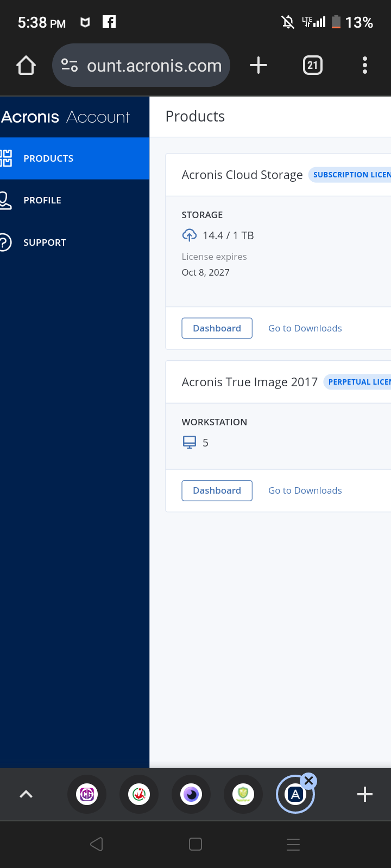The height and width of the screenshot is (868, 391).
Task: Click the cloud upload storage icon
Action: [189, 235]
